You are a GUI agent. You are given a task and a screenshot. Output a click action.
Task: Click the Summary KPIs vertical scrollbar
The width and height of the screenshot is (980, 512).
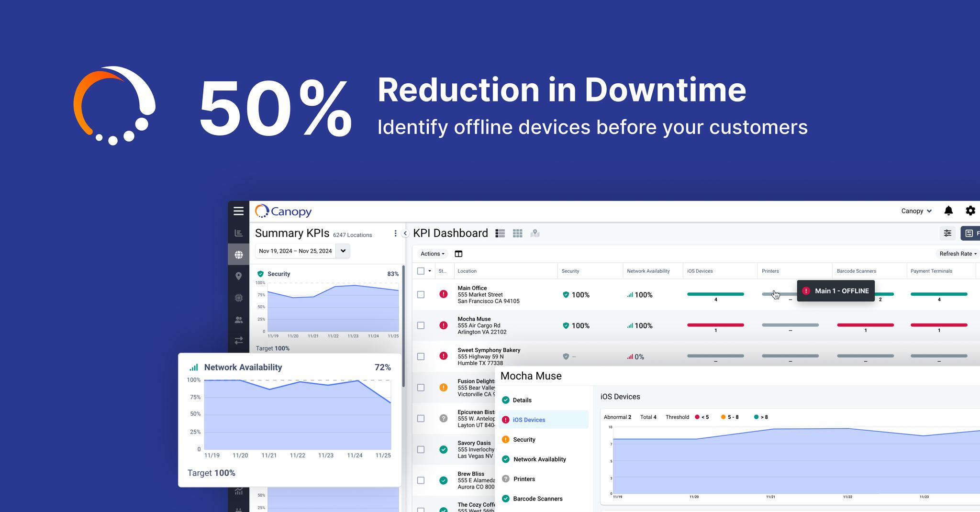[403, 326]
